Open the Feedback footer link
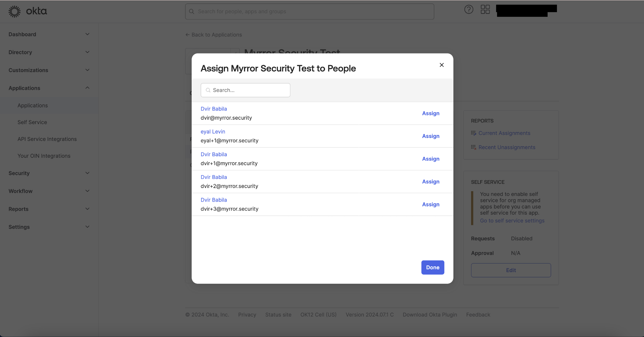The width and height of the screenshot is (644, 337). pyautogui.click(x=478, y=314)
